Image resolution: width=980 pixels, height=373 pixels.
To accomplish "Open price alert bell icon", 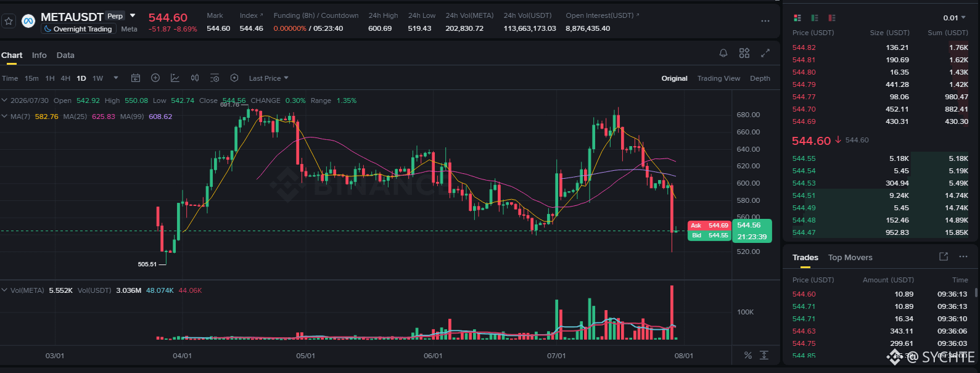I will (723, 53).
